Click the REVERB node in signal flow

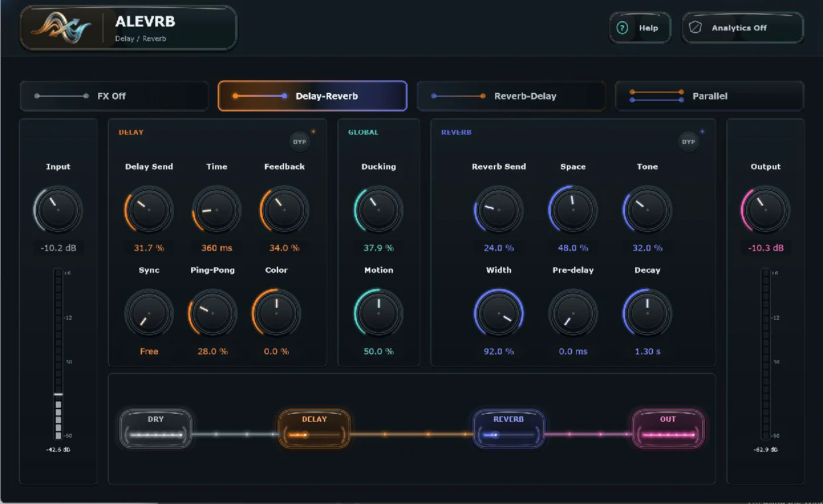508,428
